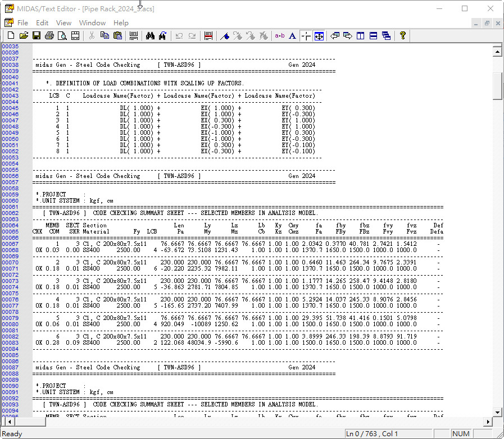Click the MIDAS/Text Editor title bar icon

[10, 8]
